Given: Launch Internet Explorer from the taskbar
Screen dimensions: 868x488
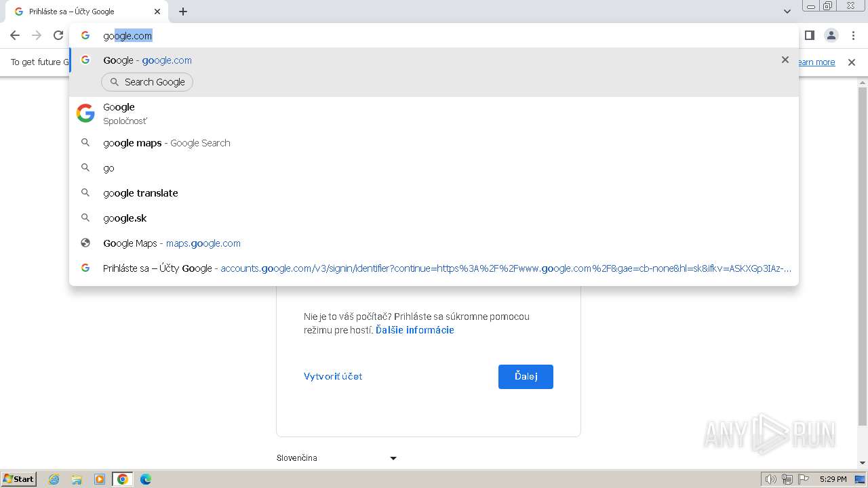Looking at the screenshot, I should point(54,479).
